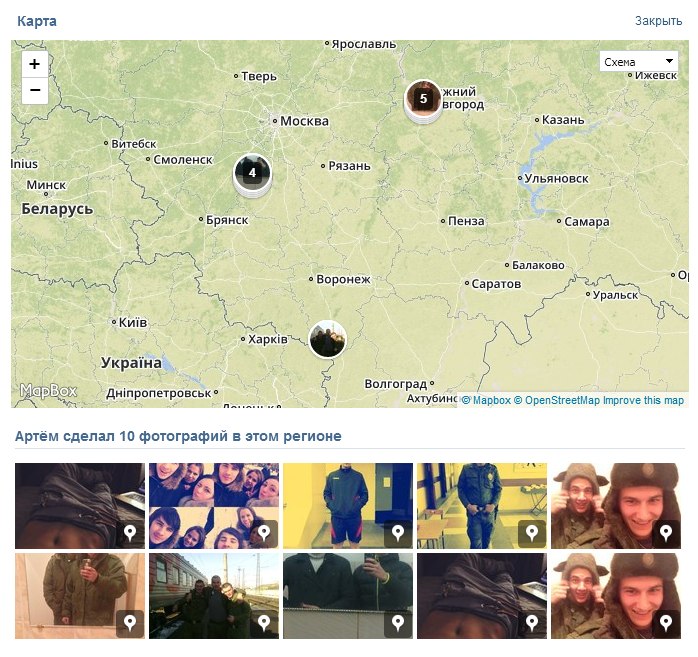The width and height of the screenshot is (698, 657).
Task: Click the location pin on first-row backpack photo
Action: coord(130,533)
